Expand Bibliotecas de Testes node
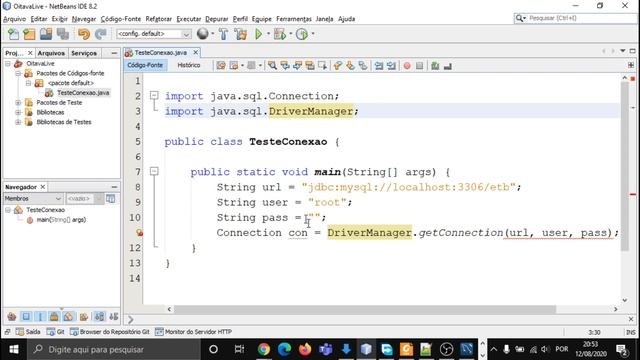640x360 pixels. click(18, 122)
